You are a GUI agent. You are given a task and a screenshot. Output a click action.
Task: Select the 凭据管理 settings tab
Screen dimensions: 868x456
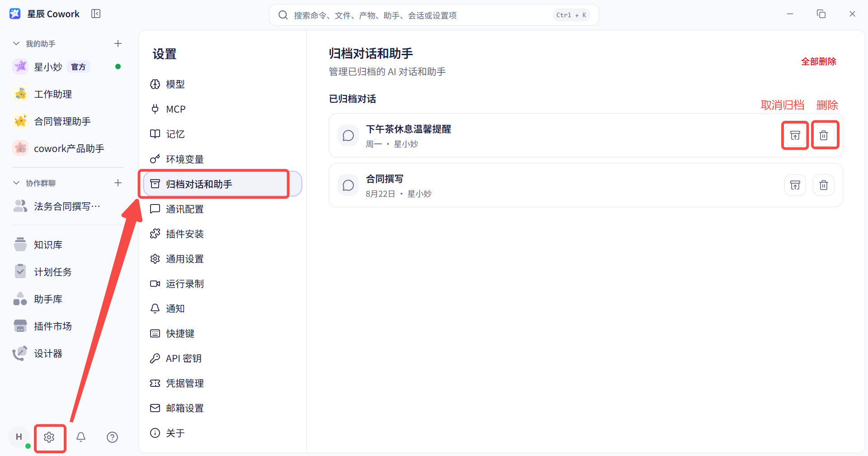[x=222, y=383]
